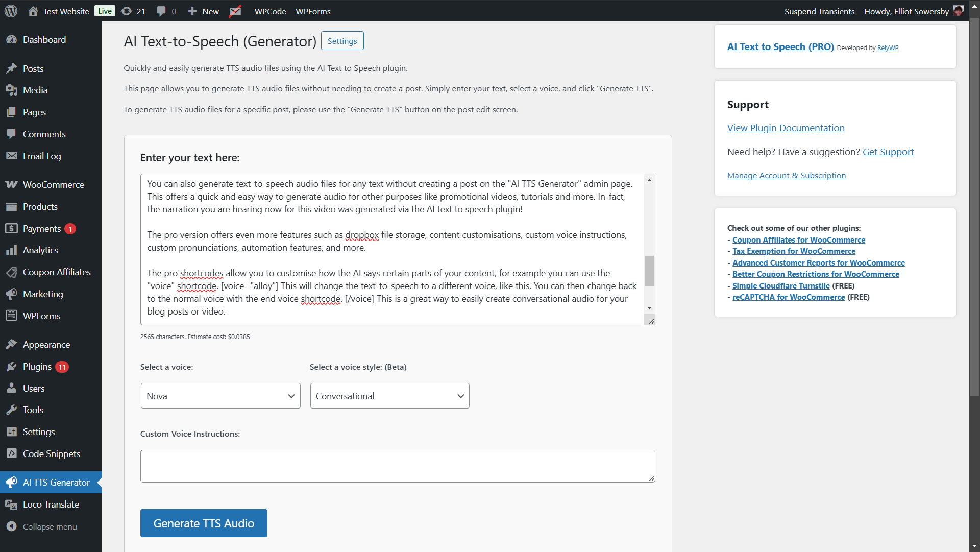Open the voice style dropdown showing Conversational

(x=389, y=396)
